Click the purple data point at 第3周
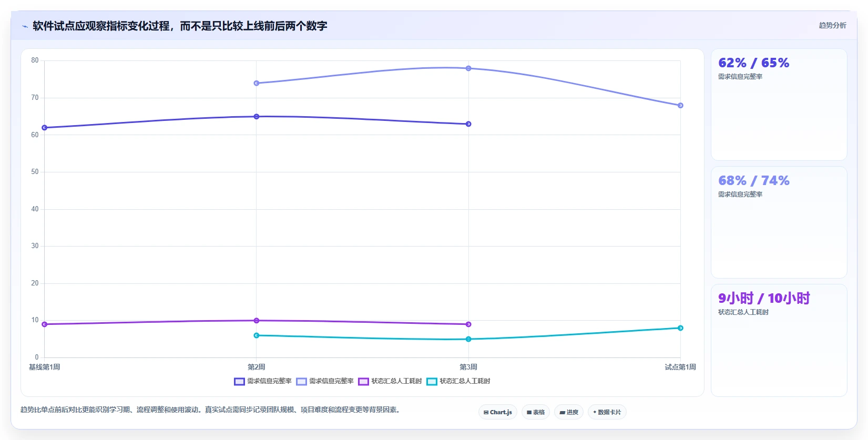The width and height of the screenshot is (868, 440). (468, 324)
